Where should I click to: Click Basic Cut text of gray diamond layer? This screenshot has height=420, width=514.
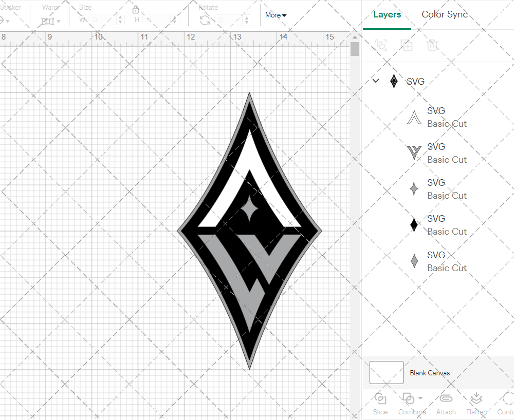pyautogui.click(x=447, y=268)
